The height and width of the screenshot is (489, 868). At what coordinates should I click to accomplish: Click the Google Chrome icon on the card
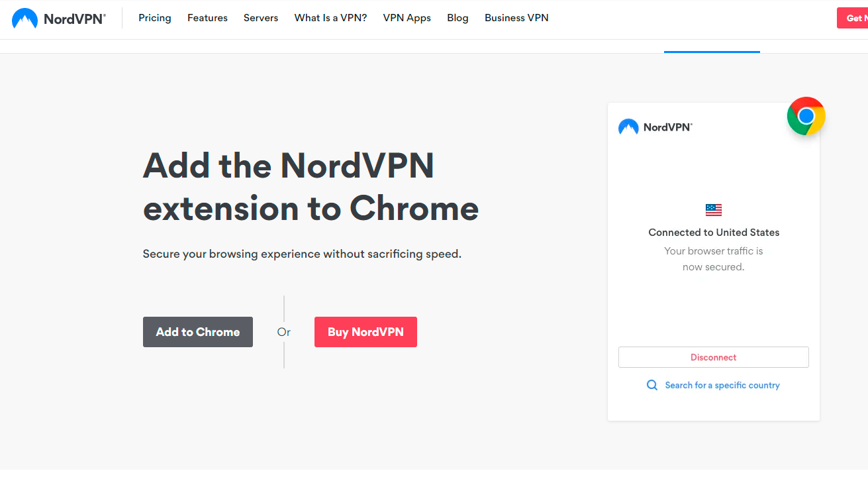806,116
